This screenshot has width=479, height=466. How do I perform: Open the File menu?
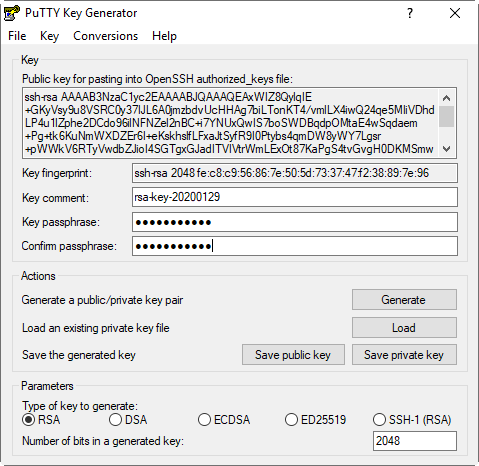click(x=17, y=36)
